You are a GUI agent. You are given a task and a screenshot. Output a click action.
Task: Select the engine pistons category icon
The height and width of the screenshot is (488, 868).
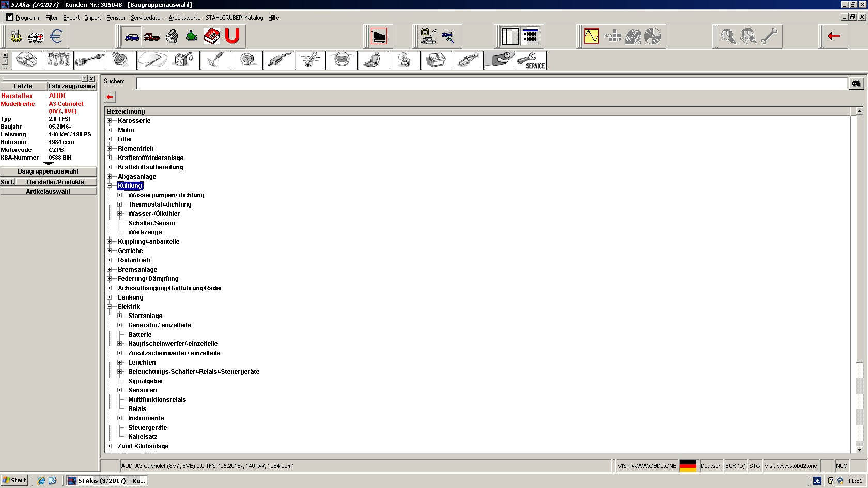tap(58, 60)
